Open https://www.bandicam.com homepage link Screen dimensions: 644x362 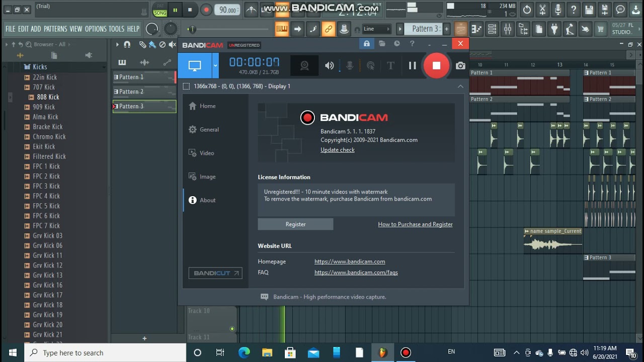click(x=350, y=261)
